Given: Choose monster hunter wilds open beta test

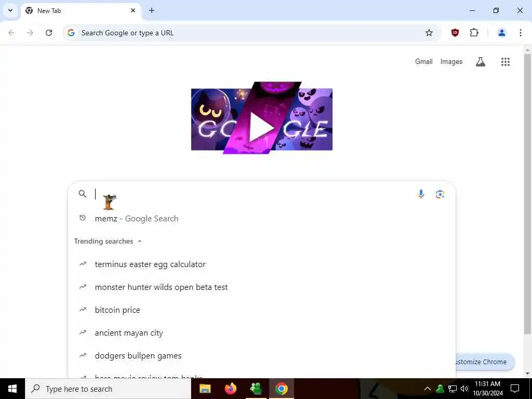Looking at the screenshot, I should pos(262,287).
